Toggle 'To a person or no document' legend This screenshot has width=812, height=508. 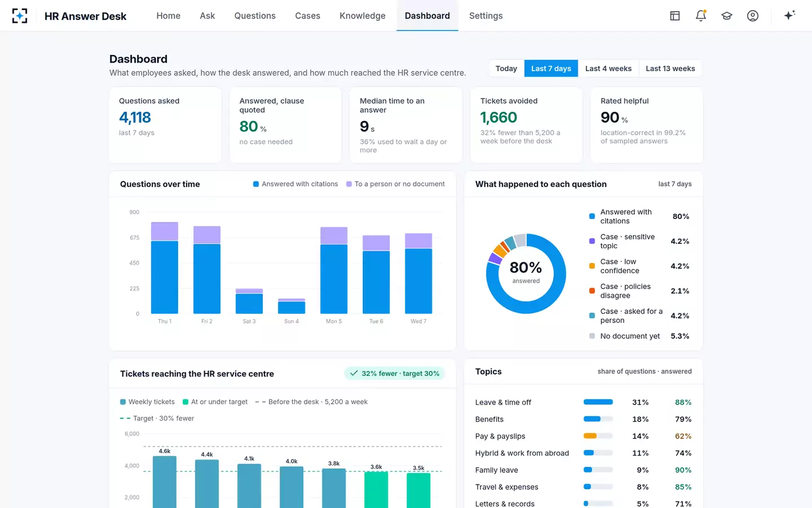point(395,184)
